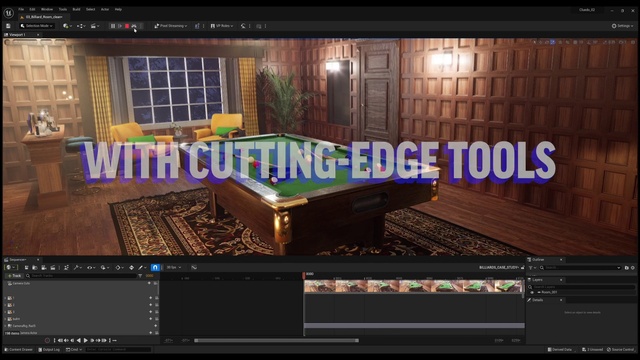Open the Sequencer eye view options
This screenshot has height=360, width=640.
[91, 267]
